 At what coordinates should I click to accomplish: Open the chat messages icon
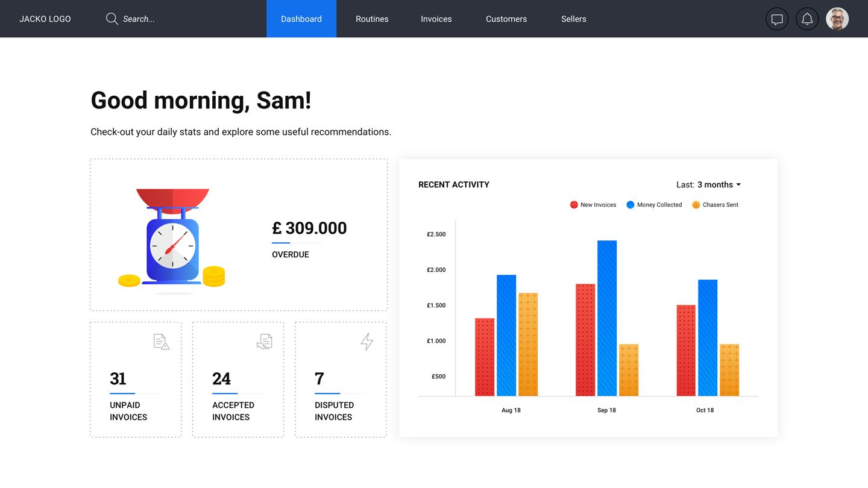point(777,19)
